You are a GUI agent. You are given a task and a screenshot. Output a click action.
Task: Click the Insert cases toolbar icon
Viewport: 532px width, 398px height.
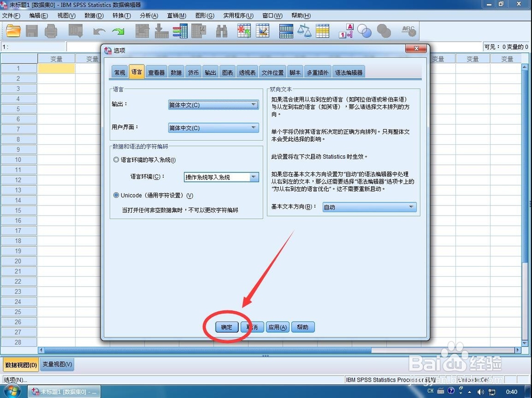244,31
